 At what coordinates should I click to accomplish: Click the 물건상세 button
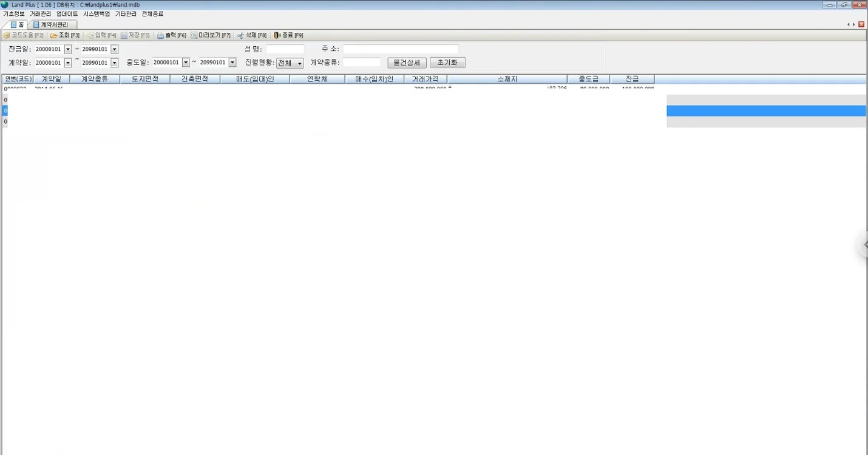[407, 63]
